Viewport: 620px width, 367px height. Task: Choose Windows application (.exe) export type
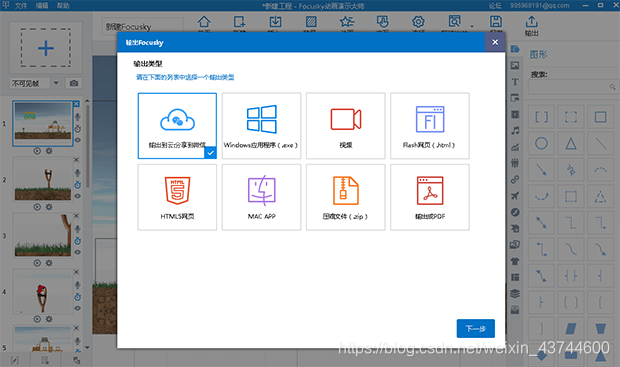(x=261, y=126)
